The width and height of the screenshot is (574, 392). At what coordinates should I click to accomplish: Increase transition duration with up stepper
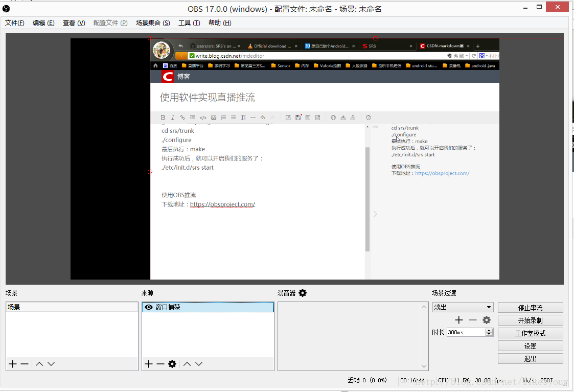point(489,330)
